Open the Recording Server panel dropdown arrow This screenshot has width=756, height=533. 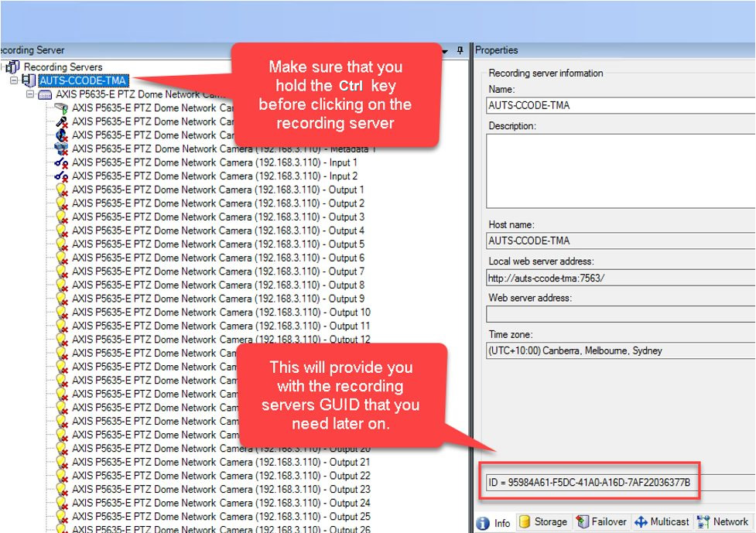(445, 50)
